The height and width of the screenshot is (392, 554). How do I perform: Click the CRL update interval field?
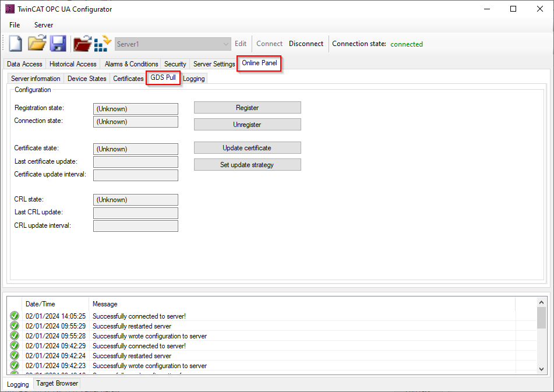click(136, 226)
